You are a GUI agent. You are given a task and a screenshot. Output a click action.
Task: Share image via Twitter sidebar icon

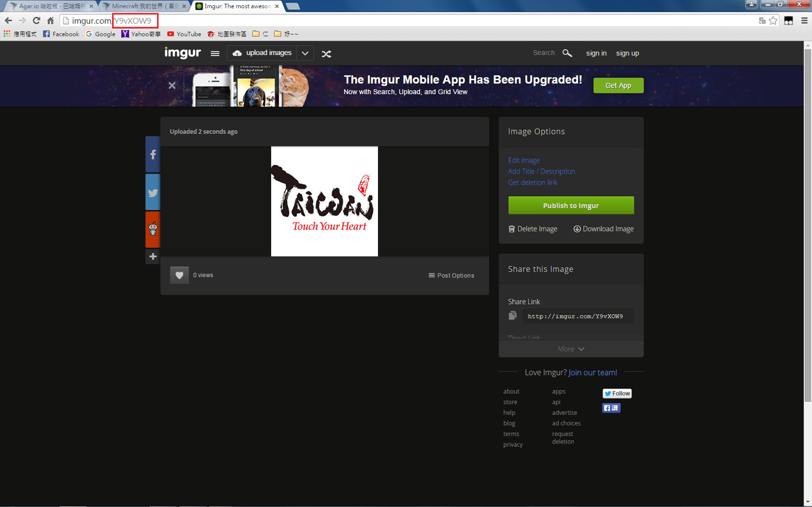[153, 193]
